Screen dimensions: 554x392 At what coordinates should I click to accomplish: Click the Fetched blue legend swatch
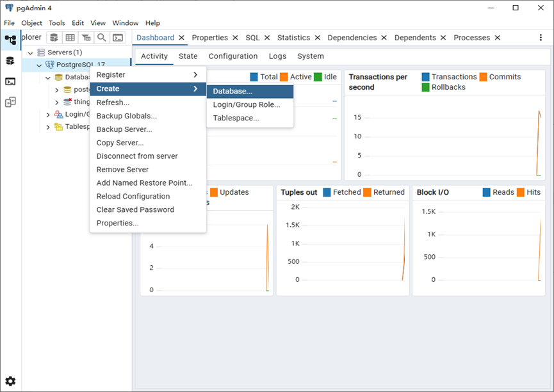pos(327,192)
